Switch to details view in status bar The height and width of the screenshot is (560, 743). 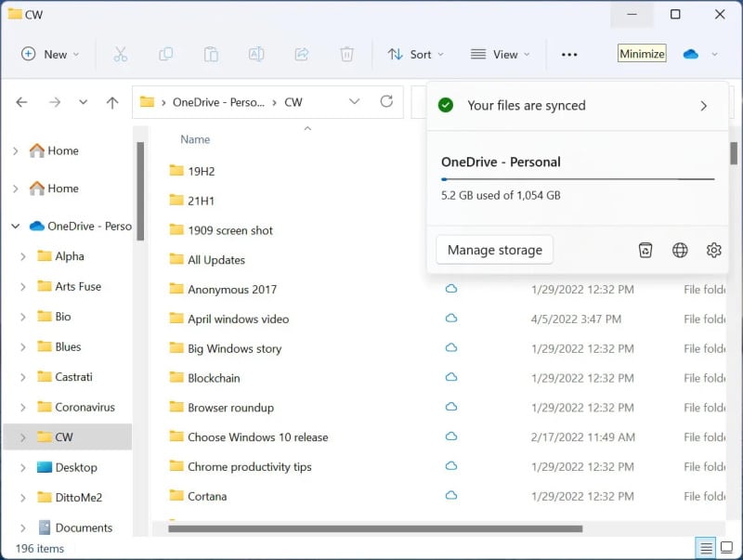point(706,548)
